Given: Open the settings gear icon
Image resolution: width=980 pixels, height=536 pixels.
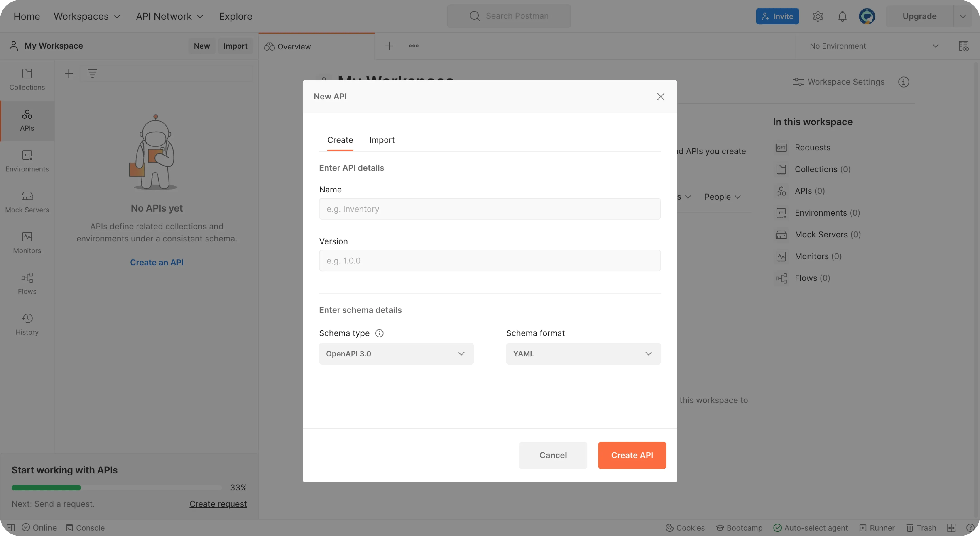Looking at the screenshot, I should tap(818, 16).
